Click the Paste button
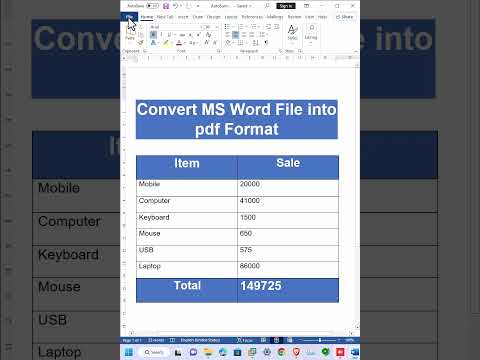Viewport: 480px width, 360px height. (x=130, y=33)
